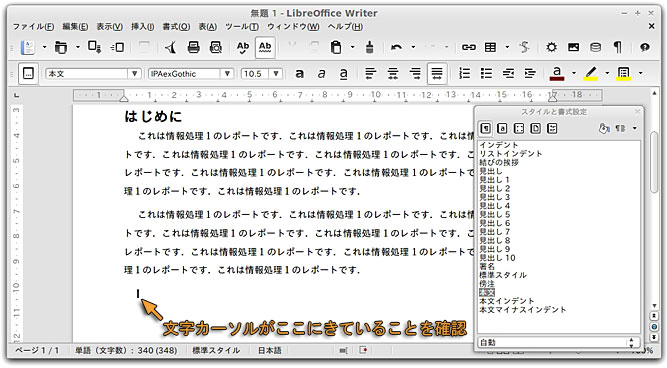
Task: Open the font color dropdown arrow
Action: point(574,73)
